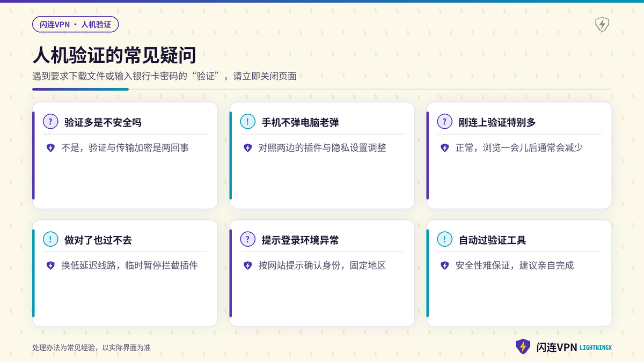Select card title 提示登录环境异常

click(300, 240)
